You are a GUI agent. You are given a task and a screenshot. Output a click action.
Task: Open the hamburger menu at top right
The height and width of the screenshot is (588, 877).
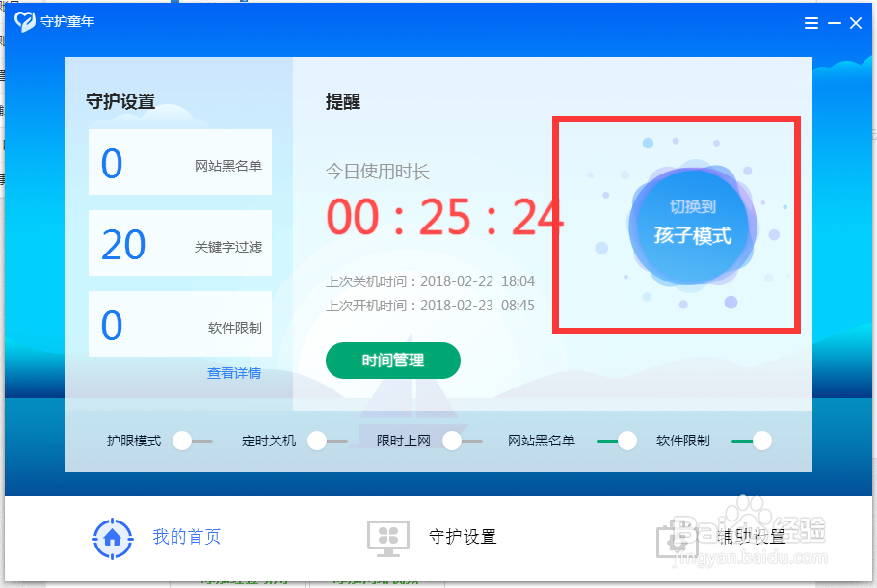[811, 22]
